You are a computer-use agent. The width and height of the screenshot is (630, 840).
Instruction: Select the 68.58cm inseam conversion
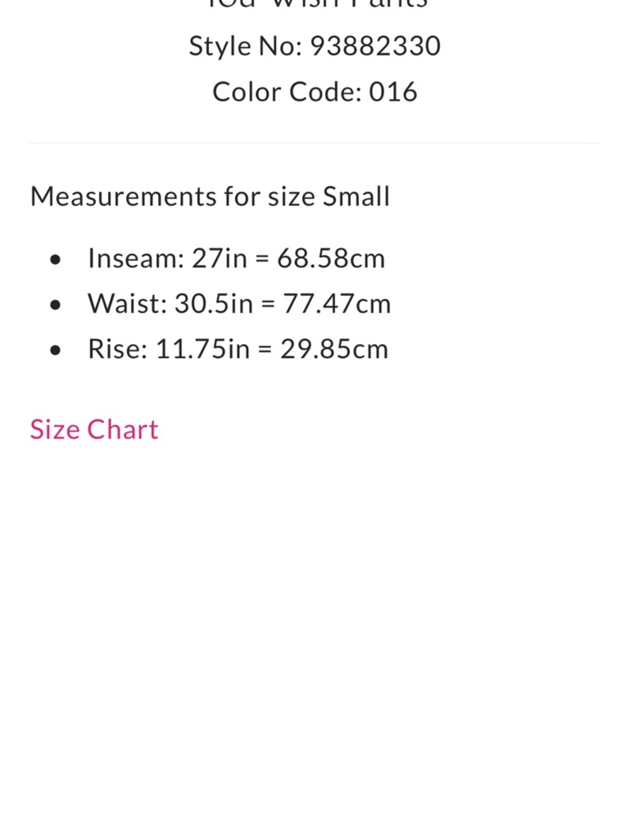[331, 258]
